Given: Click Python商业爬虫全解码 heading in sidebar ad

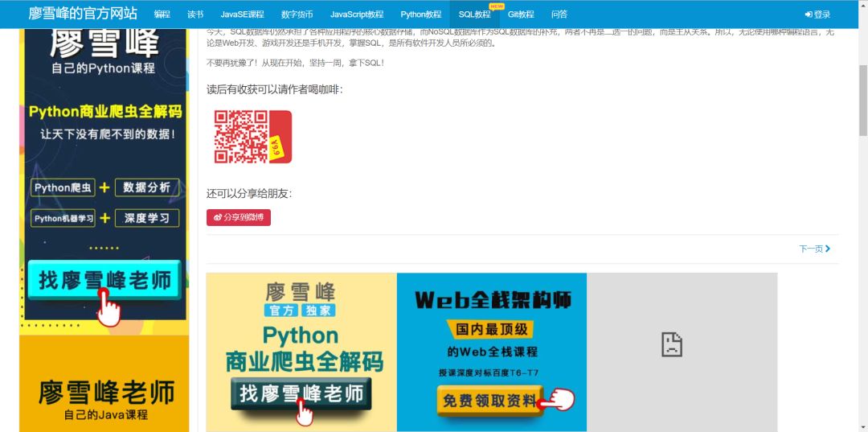Looking at the screenshot, I should pyautogui.click(x=105, y=113).
